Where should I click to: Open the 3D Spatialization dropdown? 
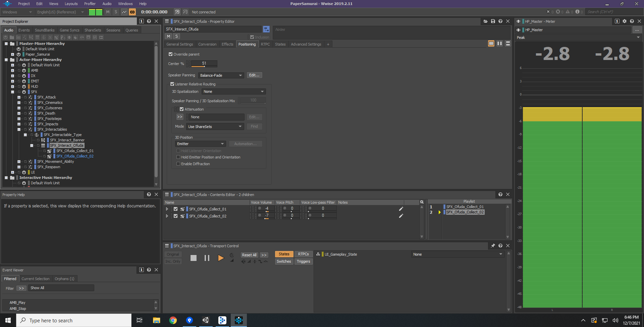[x=234, y=91]
